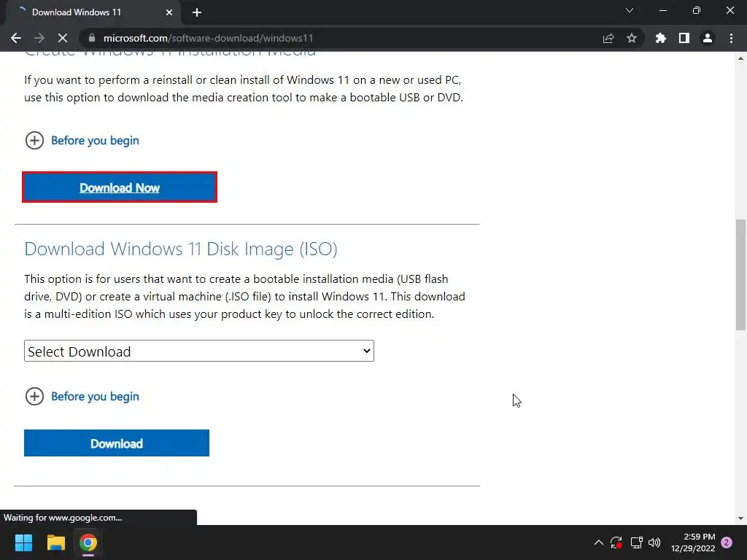Show hidden system tray icons

click(x=599, y=542)
